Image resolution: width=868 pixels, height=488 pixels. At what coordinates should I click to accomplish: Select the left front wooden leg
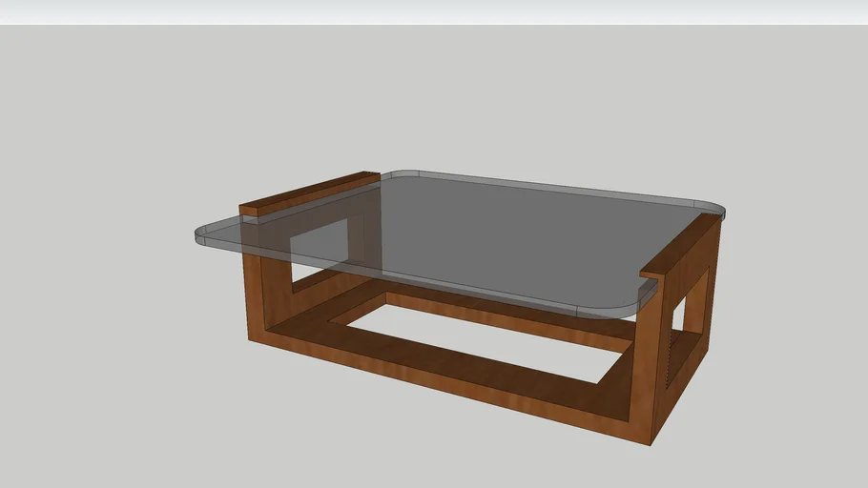pos(255,295)
